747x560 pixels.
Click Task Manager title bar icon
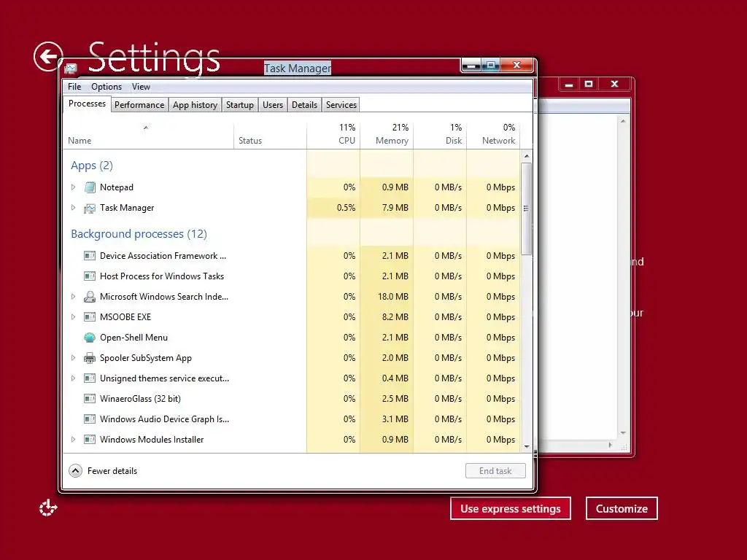click(x=71, y=69)
